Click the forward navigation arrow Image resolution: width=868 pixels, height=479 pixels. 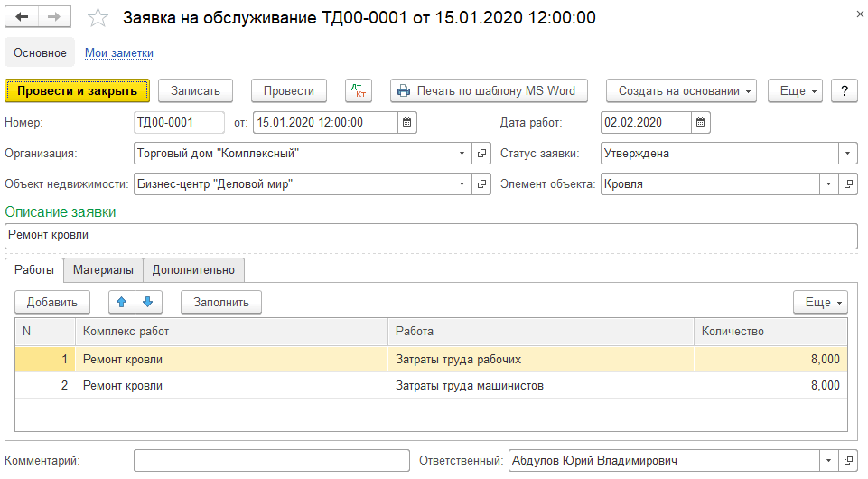pyautogui.click(x=54, y=18)
